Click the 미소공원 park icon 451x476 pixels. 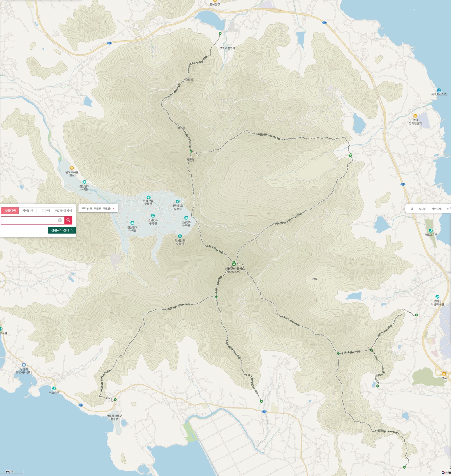[54, 388]
